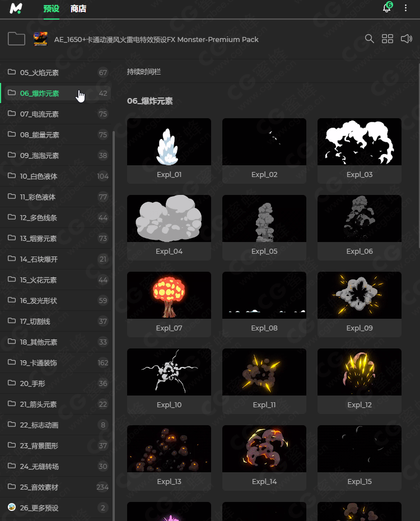Open the 16_发光形状 folder
Viewport: 420px width, 521px height.
click(x=56, y=300)
